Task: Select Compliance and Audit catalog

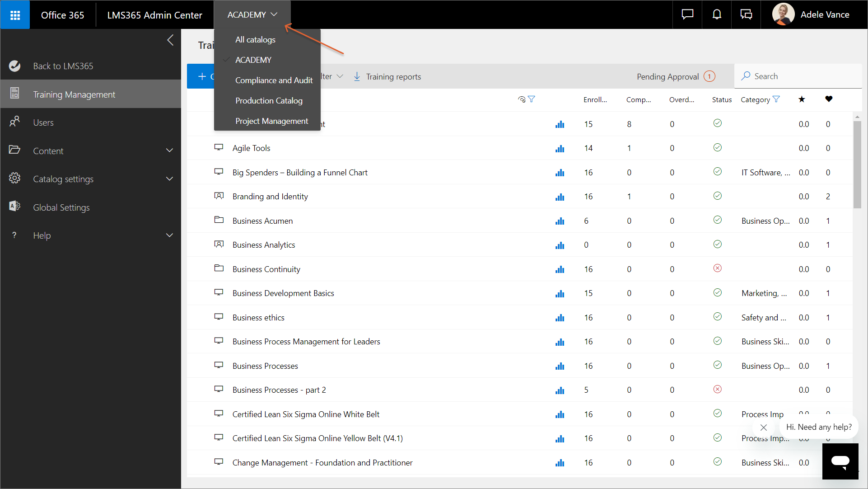Action: pos(274,80)
